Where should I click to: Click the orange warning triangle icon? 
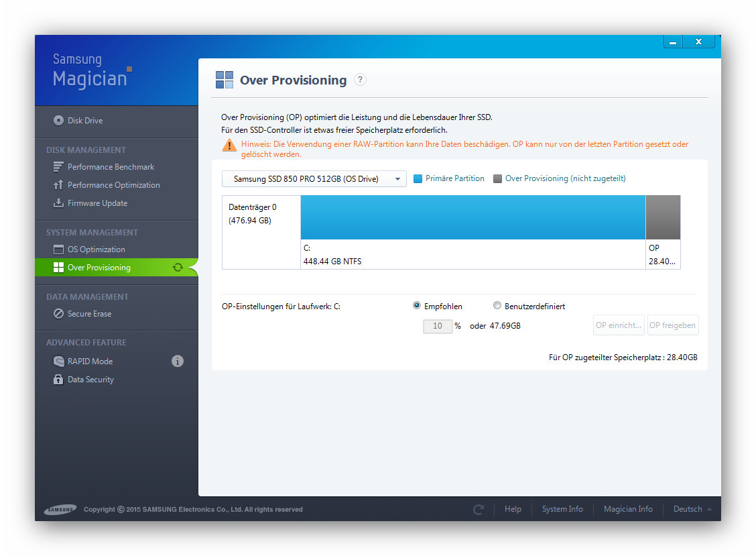[x=229, y=145]
